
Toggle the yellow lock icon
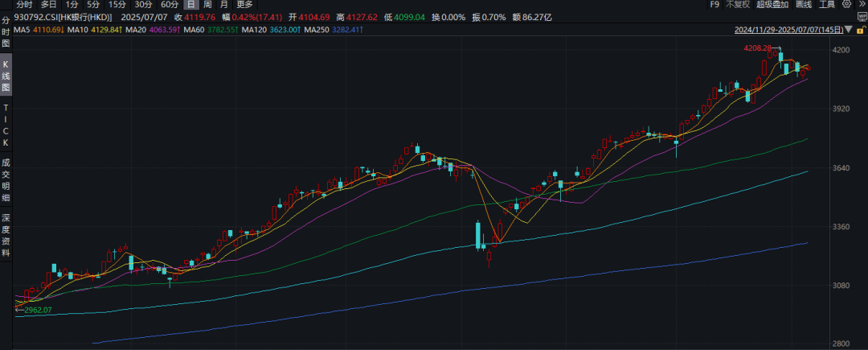862,30
